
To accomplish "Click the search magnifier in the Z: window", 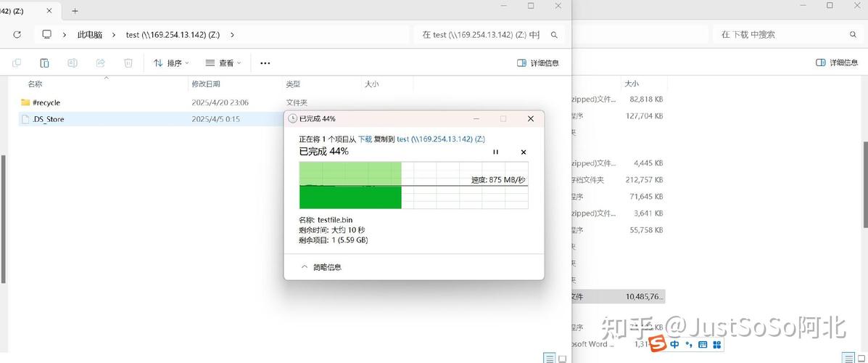I will [x=554, y=35].
